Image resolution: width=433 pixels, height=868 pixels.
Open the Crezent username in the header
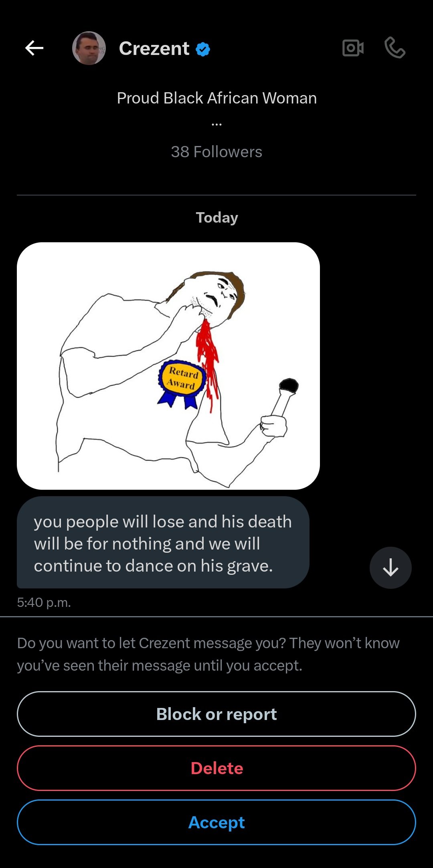154,49
